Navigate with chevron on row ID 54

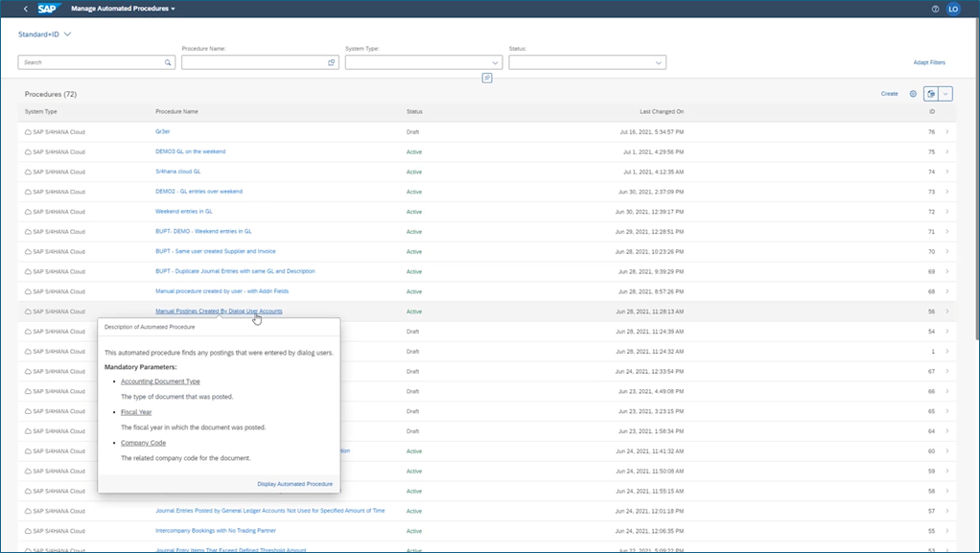click(x=946, y=332)
